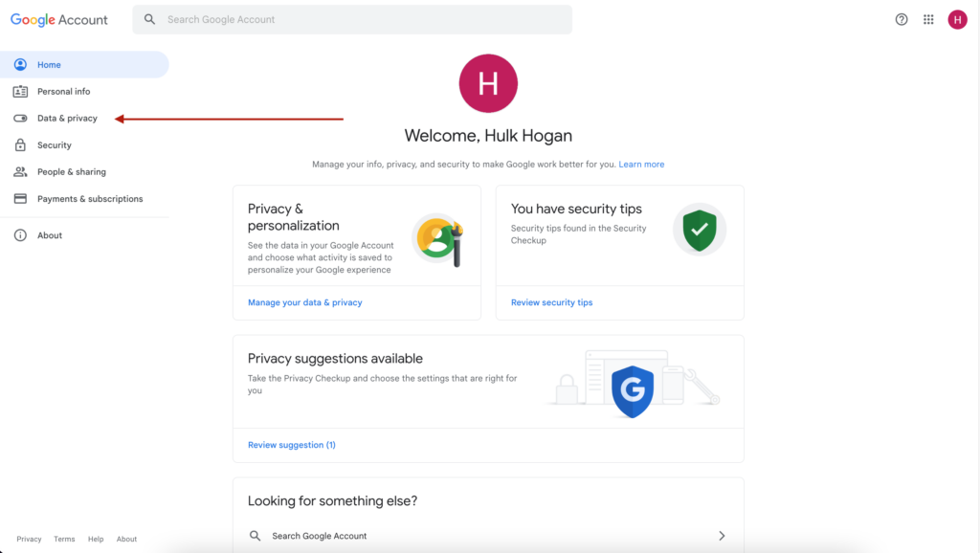
Task: Click the Home icon in the sidebar
Action: click(x=20, y=64)
